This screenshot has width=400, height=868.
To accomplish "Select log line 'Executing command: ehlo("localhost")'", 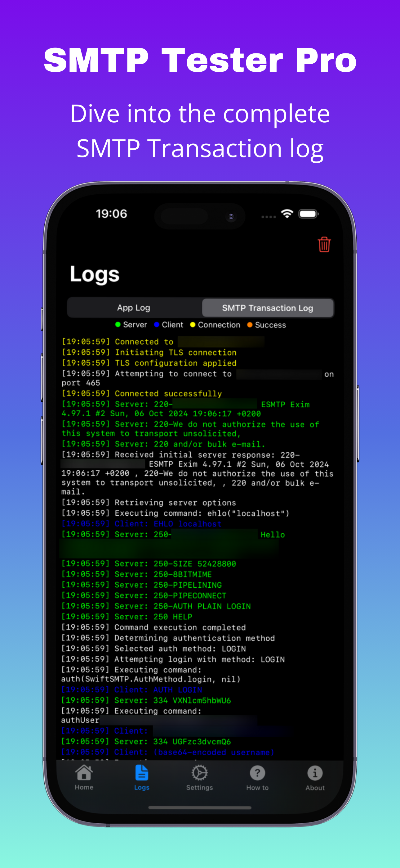I will pyautogui.click(x=175, y=513).
